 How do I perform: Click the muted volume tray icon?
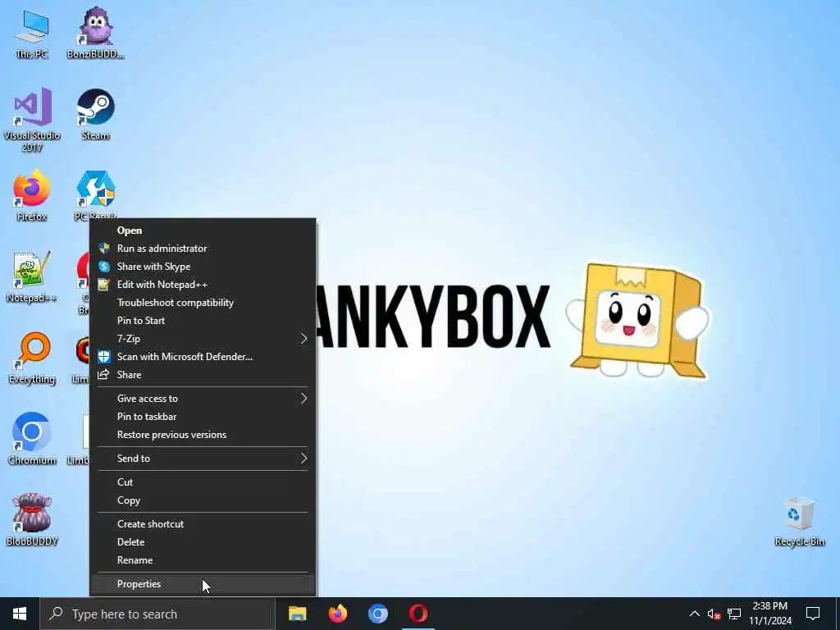click(x=714, y=614)
